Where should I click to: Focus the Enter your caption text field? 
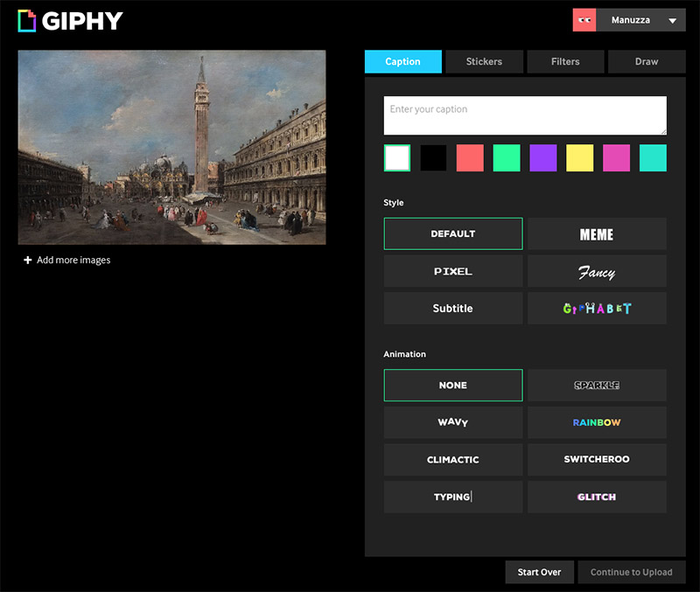pyautogui.click(x=525, y=115)
